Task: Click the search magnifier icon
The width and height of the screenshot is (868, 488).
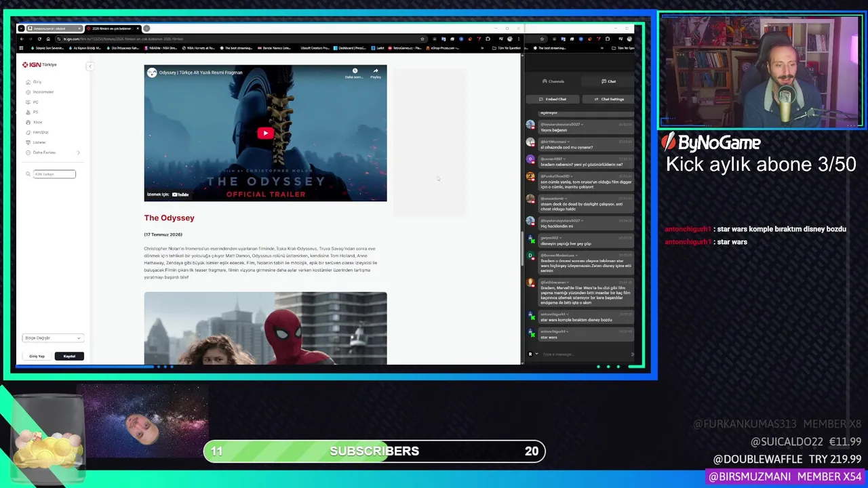Action: click(28, 174)
